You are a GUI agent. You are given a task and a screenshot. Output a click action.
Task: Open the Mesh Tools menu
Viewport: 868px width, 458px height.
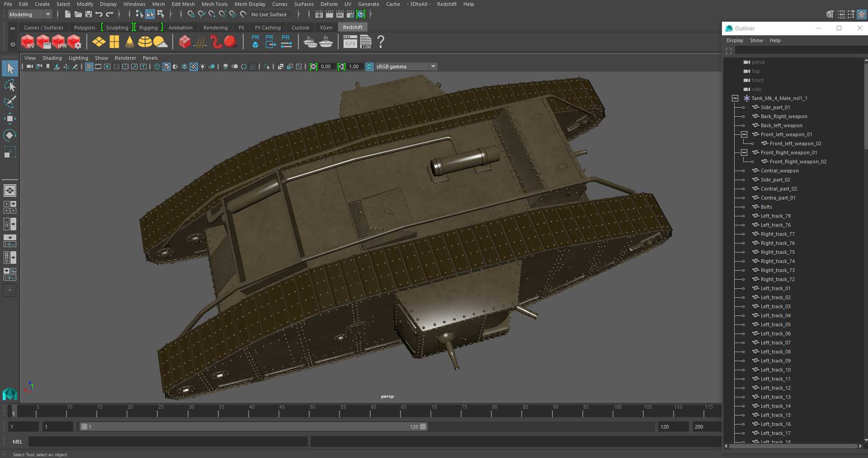click(x=214, y=4)
